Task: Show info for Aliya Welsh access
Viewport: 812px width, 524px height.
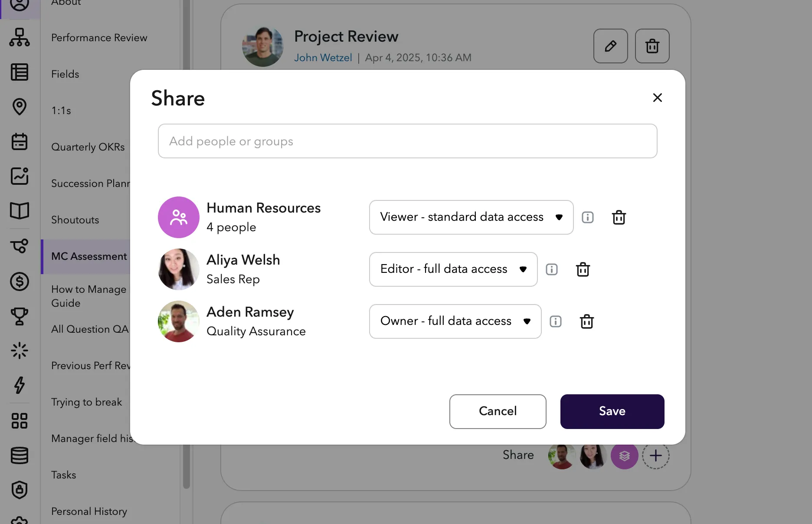Action: coord(552,269)
